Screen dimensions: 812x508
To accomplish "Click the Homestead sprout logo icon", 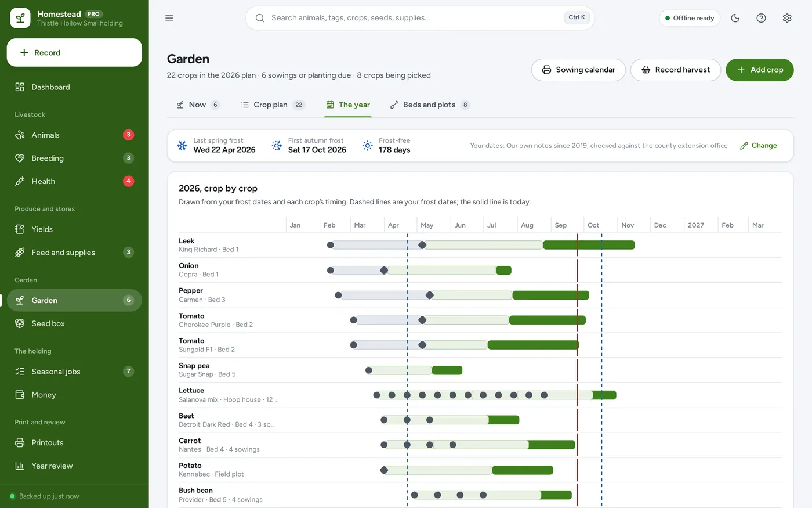I will (x=20, y=18).
